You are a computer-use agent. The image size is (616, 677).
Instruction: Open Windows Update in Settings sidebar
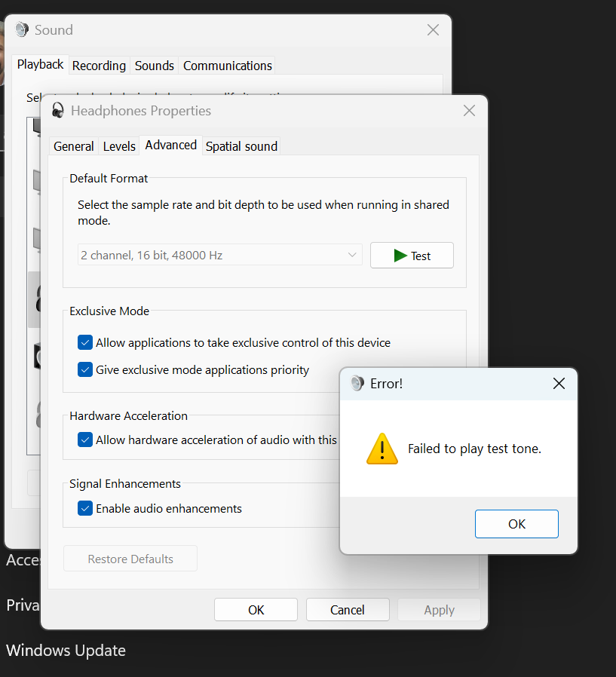(x=66, y=650)
